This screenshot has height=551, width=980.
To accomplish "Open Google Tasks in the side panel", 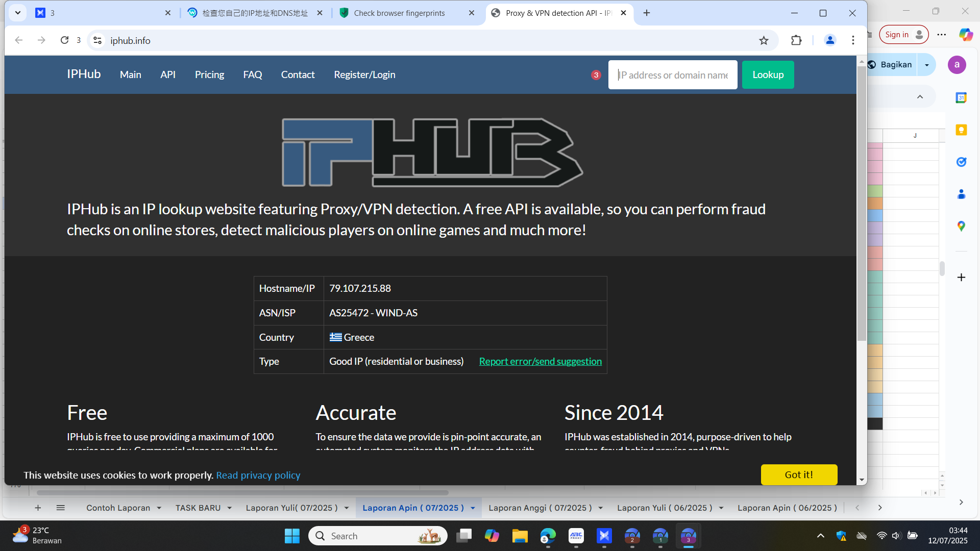I will 961,162.
